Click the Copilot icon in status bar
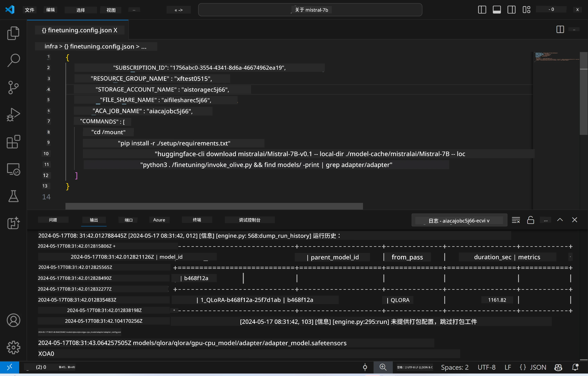The width and height of the screenshot is (588, 376). 558,367
